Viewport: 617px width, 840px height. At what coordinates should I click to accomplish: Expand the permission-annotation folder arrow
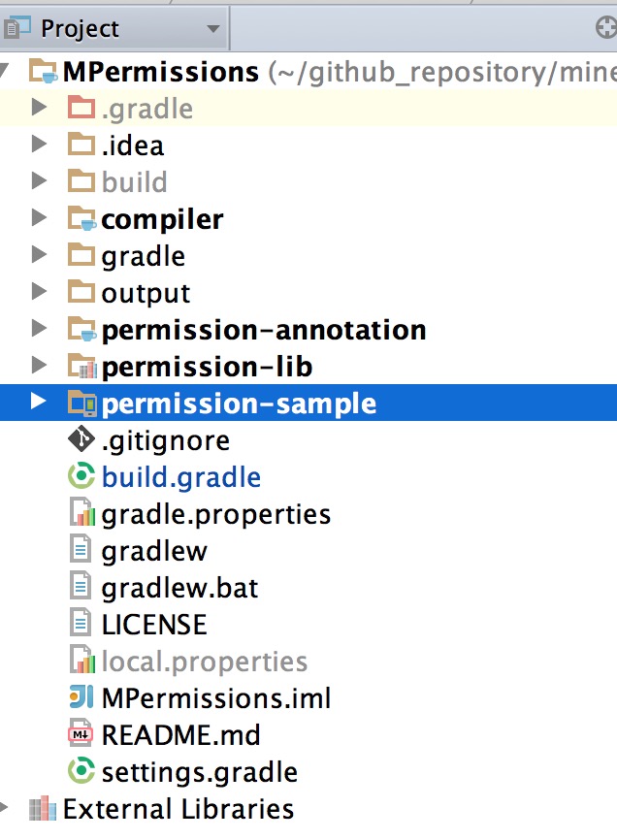pos(39,329)
